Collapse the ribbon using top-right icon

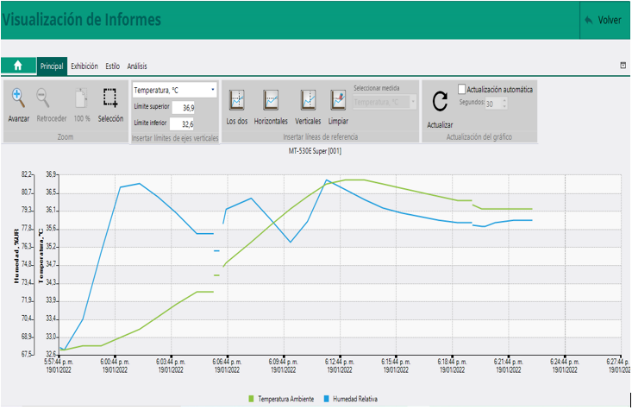pos(623,65)
